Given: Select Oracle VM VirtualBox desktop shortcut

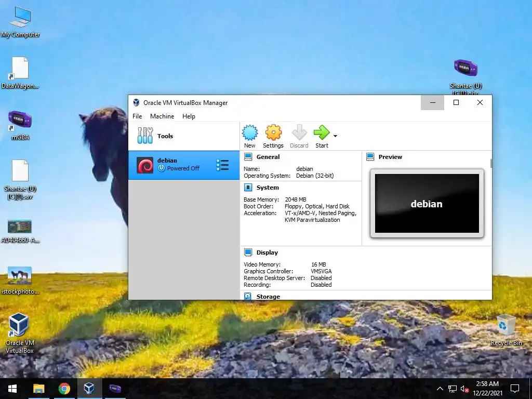Looking at the screenshot, I should coord(19,333).
